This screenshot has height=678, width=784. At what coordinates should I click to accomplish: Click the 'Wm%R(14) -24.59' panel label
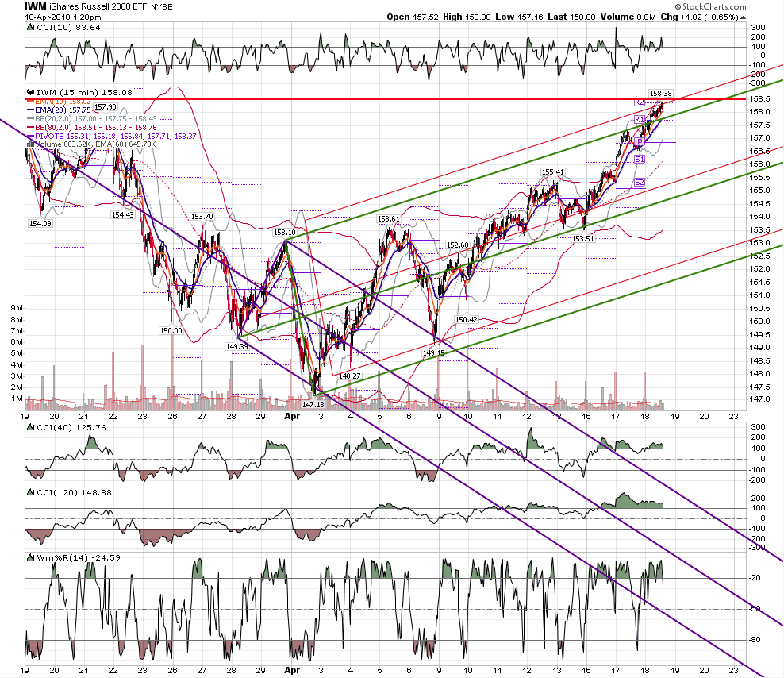(79, 558)
